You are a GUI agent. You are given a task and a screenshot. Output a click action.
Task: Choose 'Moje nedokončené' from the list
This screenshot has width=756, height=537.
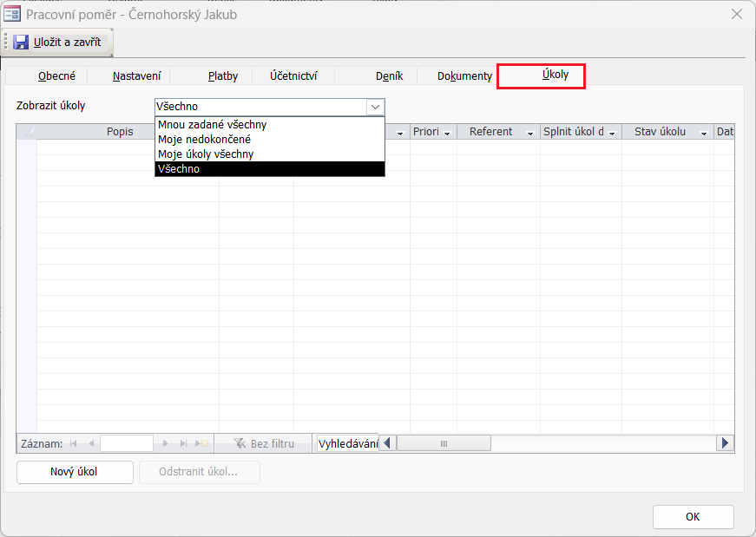tap(205, 140)
